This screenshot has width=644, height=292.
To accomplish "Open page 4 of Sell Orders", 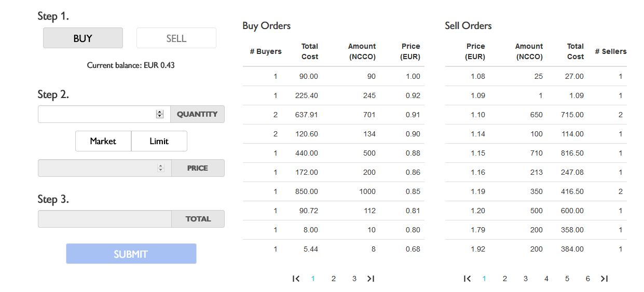I will click(x=546, y=279).
